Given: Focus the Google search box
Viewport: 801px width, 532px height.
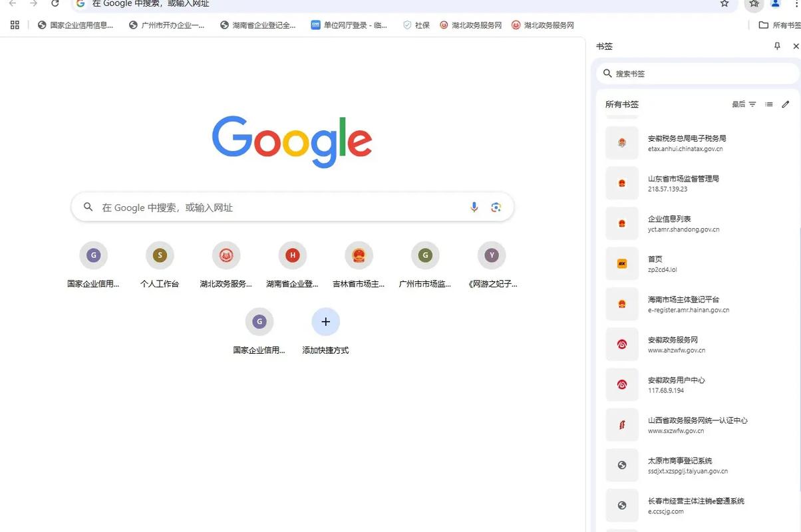Looking at the screenshot, I should 293,207.
